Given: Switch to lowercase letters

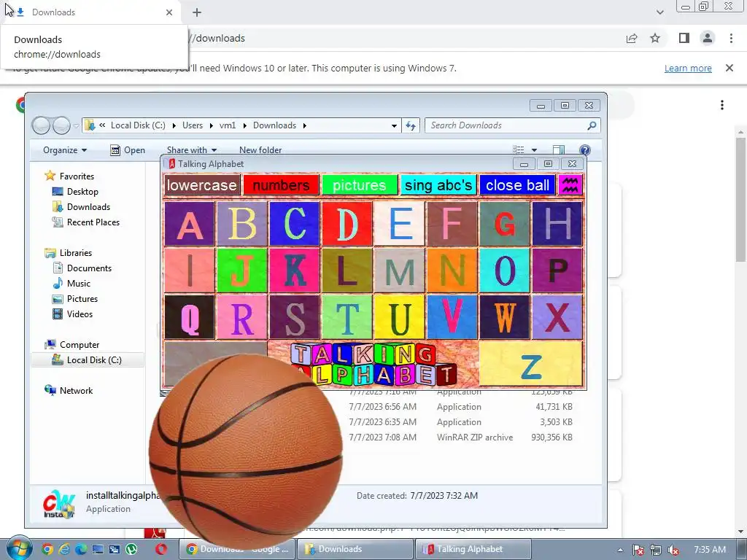Looking at the screenshot, I should 202,184.
